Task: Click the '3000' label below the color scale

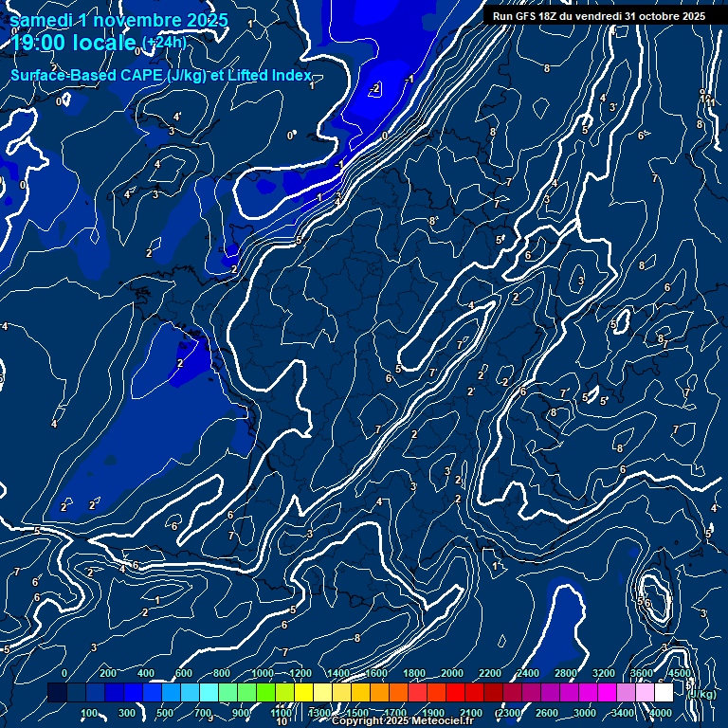Action: point(585,713)
